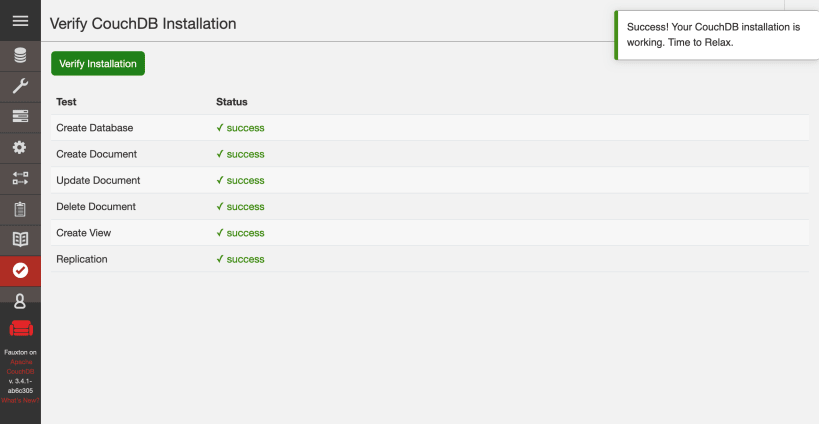Select the Create Document test row

click(430, 154)
